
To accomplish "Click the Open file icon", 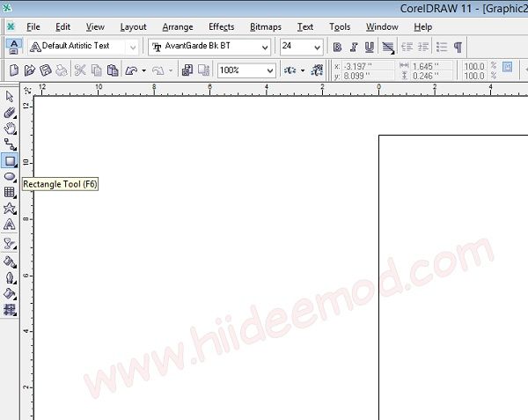I will 30,70.
